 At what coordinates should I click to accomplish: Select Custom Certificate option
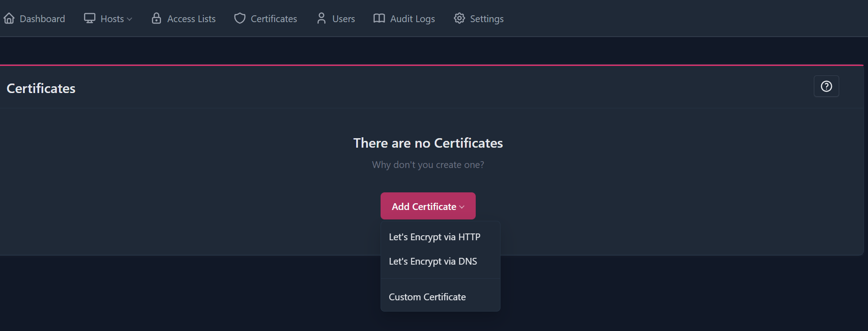click(x=427, y=297)
